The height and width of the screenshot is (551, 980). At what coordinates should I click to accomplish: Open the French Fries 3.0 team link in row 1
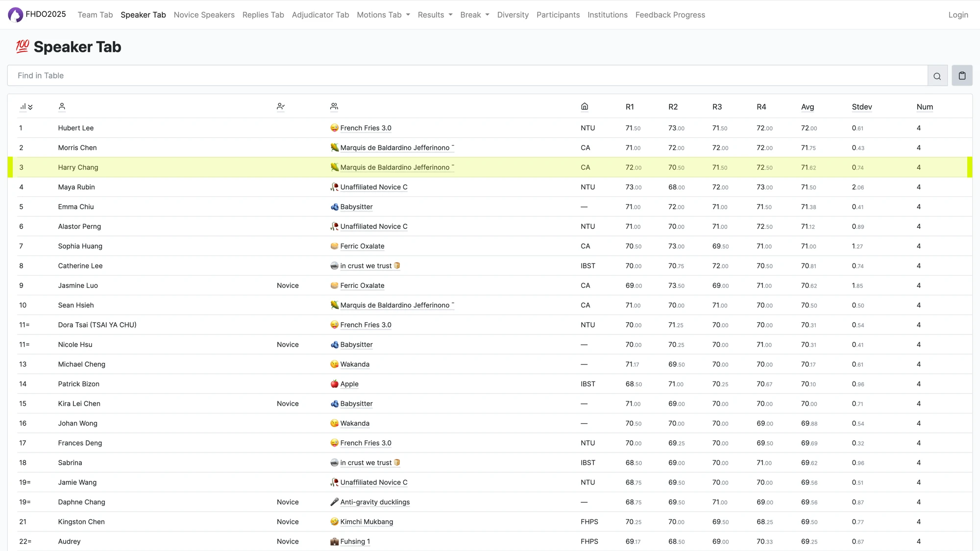366,128
